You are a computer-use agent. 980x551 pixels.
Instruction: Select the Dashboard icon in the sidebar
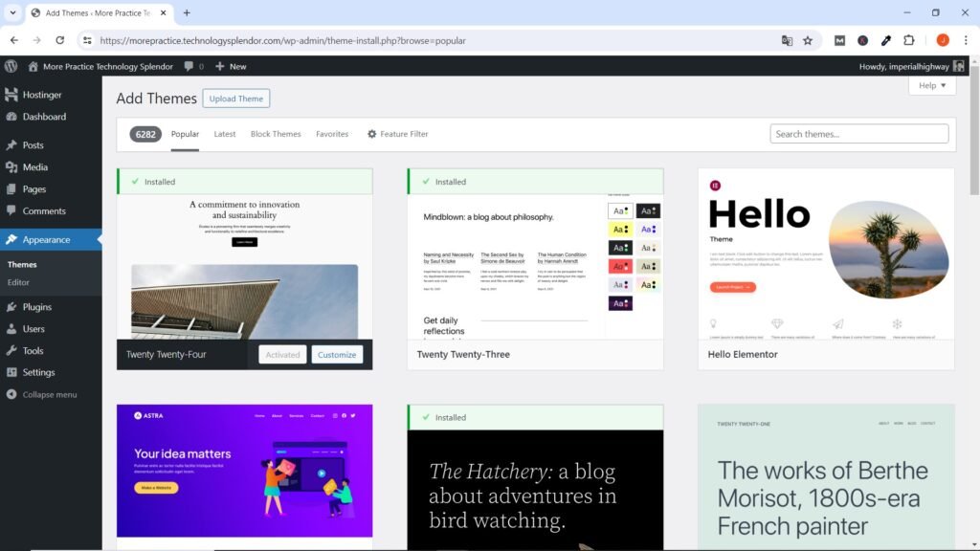coord(11,117)
